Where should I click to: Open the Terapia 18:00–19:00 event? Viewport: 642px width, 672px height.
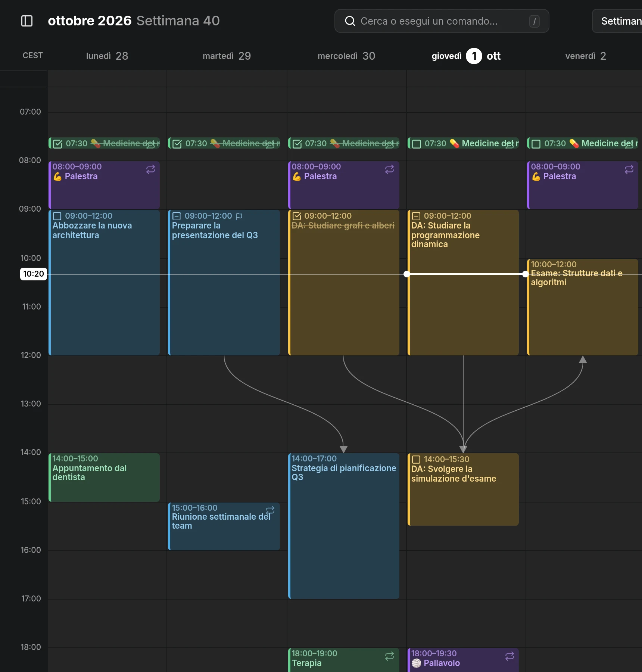click(x=344, y=660)
